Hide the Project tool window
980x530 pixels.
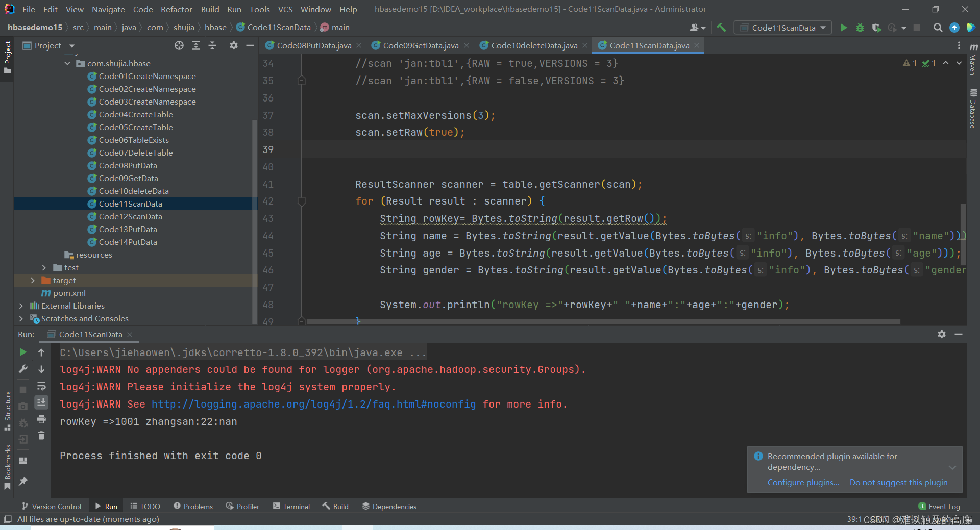250,46
